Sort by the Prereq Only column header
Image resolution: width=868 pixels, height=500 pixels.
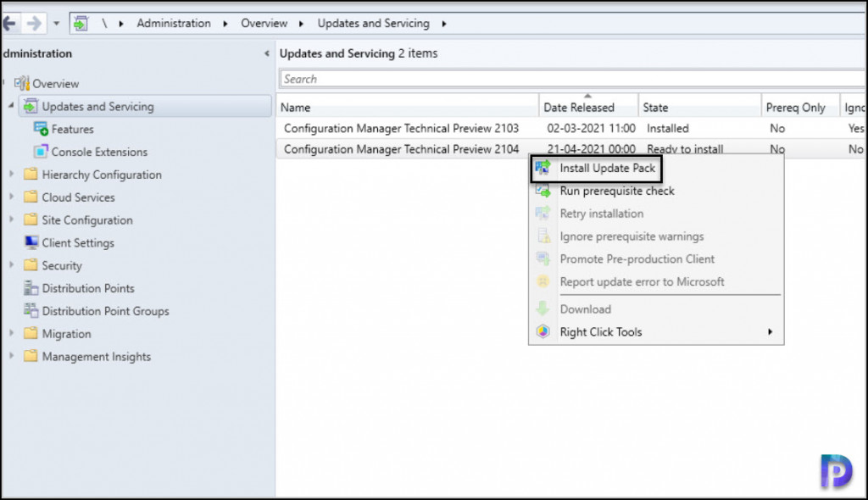(x=800, y=107)
